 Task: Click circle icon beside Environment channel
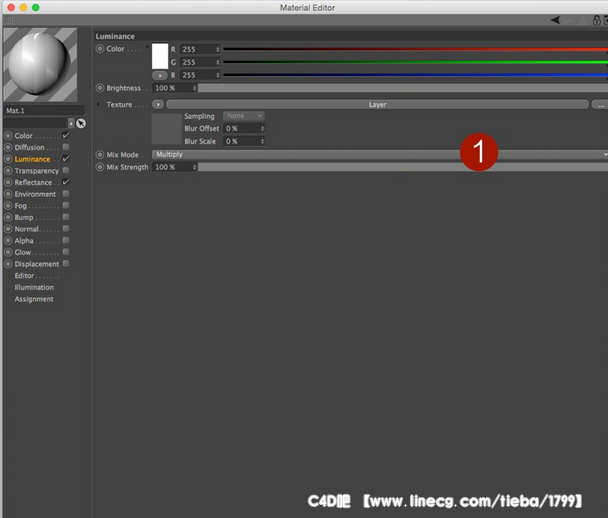(x=8, y=194)
